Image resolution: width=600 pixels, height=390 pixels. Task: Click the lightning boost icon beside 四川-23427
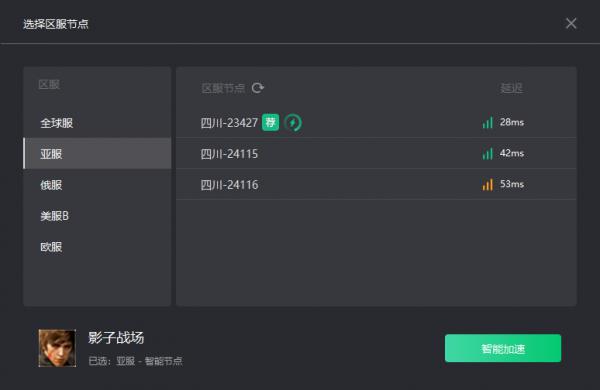pos(293,123)
